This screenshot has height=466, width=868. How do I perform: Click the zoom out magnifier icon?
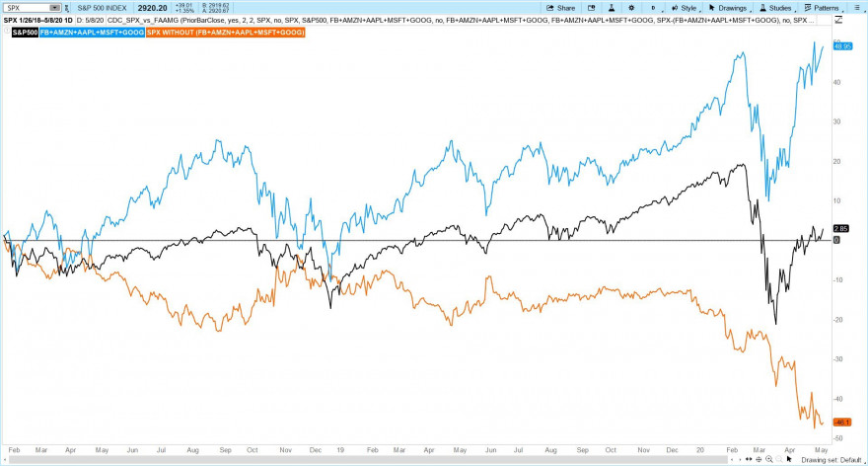pyautogui.click(x=779, y=459)
